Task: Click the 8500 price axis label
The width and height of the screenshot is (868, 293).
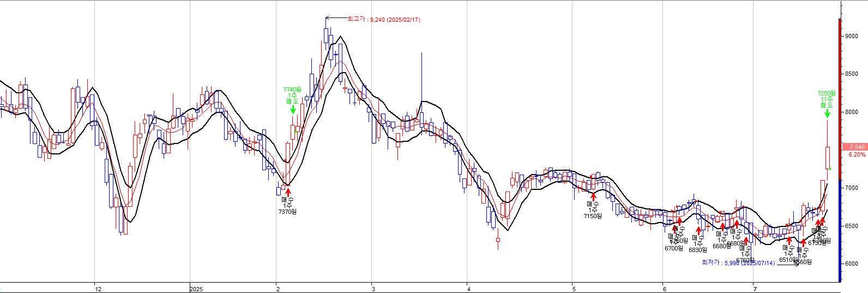Action: coord(852,74)
